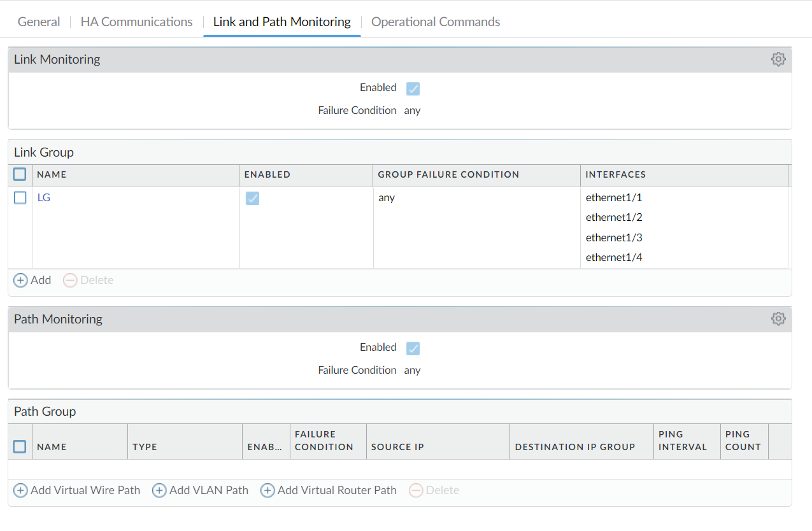Click the NAME column header in Link Group
Image resolution: width=812 pixels, height=531 pixels.
pyautogui.click(x=52, y=174)
